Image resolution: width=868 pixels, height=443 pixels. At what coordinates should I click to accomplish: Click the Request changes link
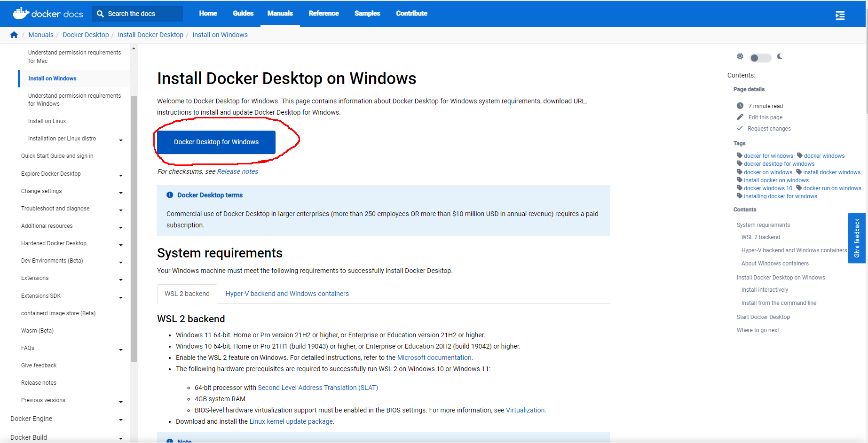tap(769, 129)
